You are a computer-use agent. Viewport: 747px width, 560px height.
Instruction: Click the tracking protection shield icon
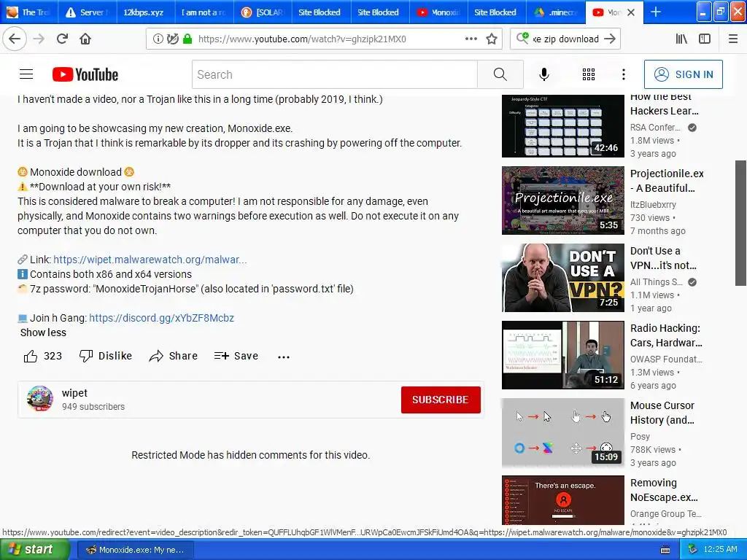172,39
